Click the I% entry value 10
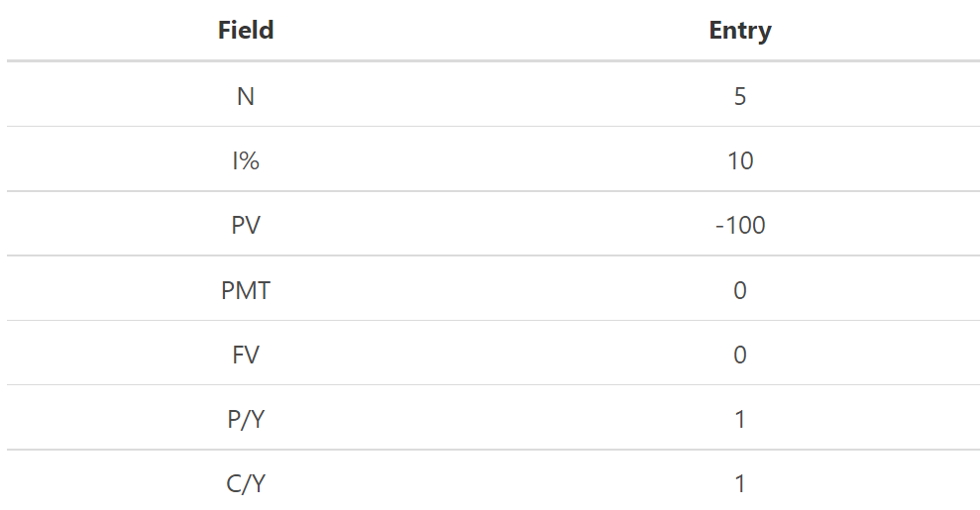This screenshot has height=510, width=980. click(740, 160)
